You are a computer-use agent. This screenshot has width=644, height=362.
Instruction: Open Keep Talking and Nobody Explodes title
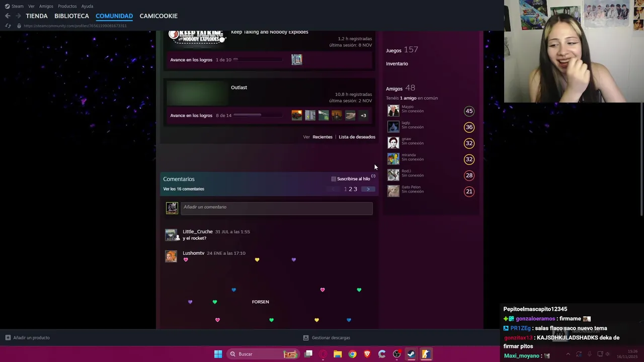[x=270, y=32]
